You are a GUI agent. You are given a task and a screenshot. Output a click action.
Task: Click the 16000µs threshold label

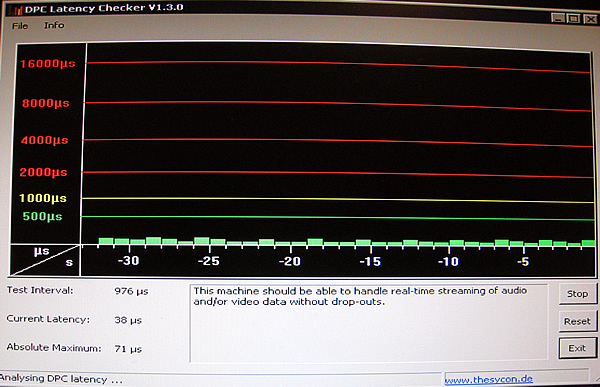pyautogui.click(x=48, y=64)
